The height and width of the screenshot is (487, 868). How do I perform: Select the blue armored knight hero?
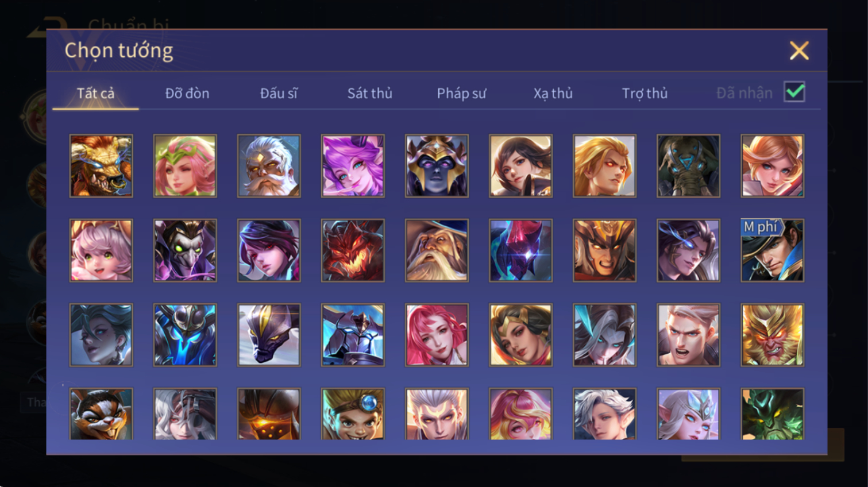tap(353, 335)
